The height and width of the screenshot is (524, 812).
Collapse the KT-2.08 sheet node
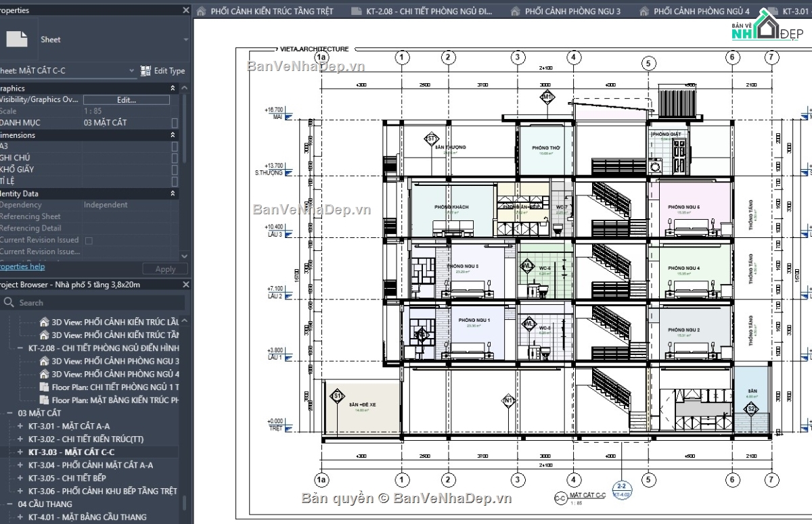click(20, 348)
